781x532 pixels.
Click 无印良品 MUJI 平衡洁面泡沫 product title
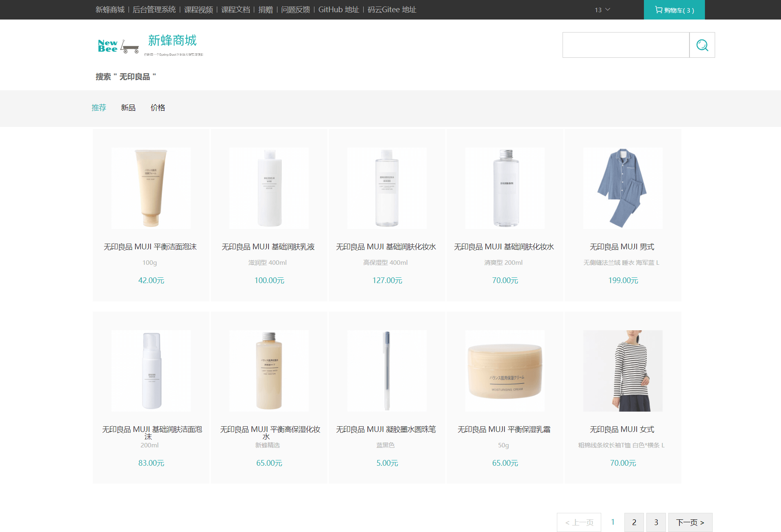150,247
